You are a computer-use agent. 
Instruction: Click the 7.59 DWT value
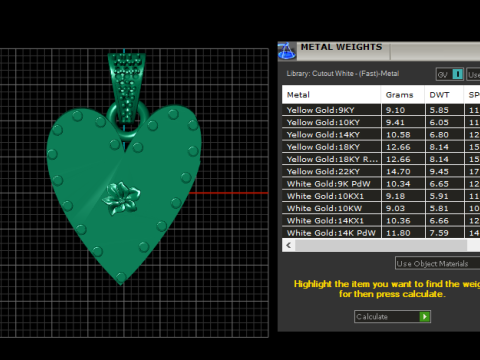point(439,233)
